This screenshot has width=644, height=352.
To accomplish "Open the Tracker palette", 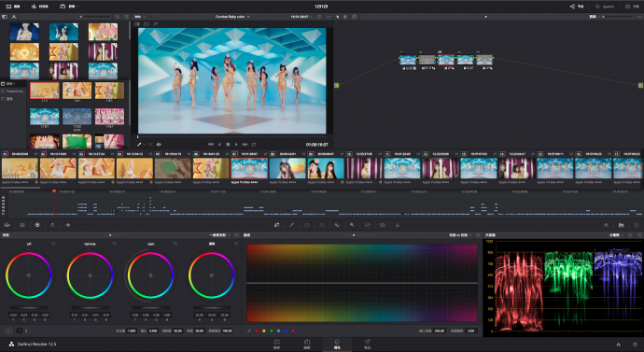I will pyautogui.click(x=322, y=225).
